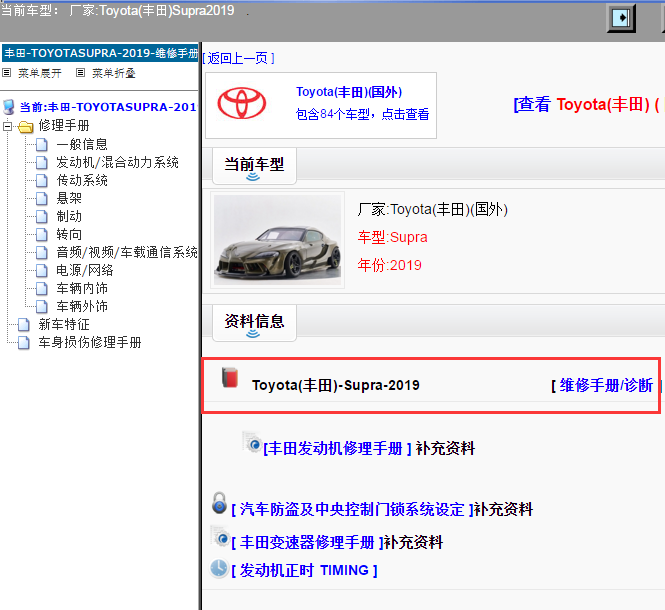Open the 一般信息 tree item

pyautogui.click(x=82, y=145)
